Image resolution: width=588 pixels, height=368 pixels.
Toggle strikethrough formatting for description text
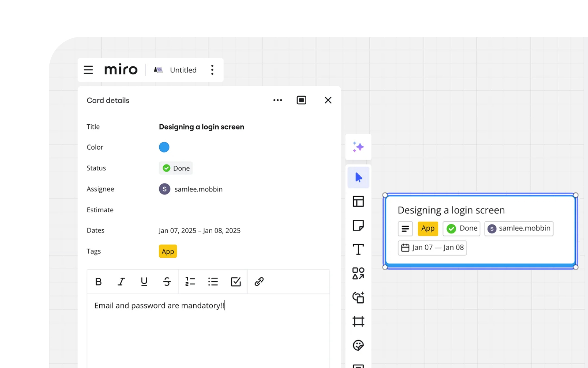click(x=167, y=281)
